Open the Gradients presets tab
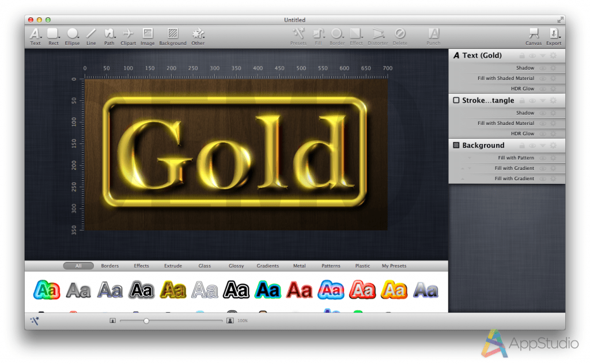The height and width of the screenshot is (364, 590). [x=268, y=266]
